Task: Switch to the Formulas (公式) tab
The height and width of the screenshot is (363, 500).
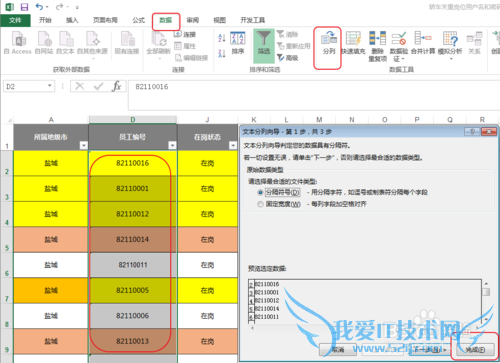Action: pyautogui.click(x=138, y=20)
